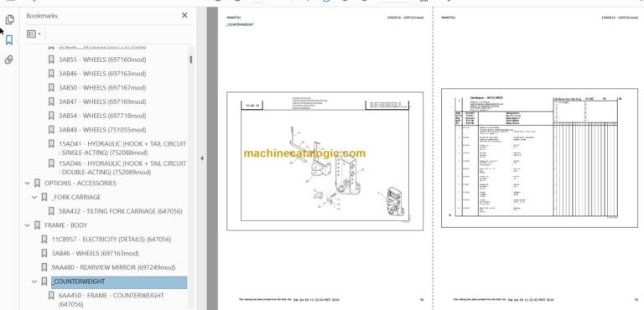Close the Bookmarks panel
The image size is (644, 310).
click(184, 15)
